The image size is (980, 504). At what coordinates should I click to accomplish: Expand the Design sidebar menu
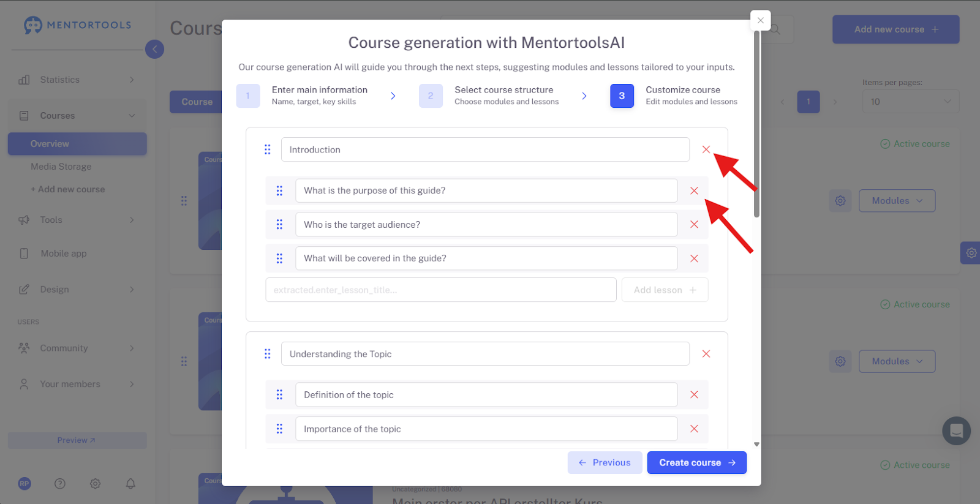[77, 290]
